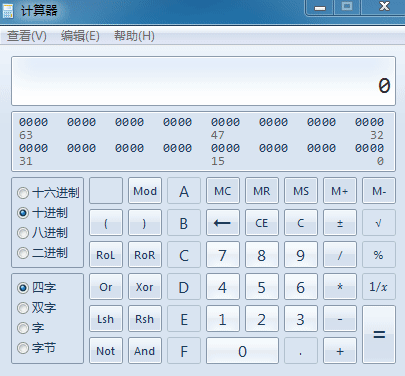Viewport: 405px width, 376px height.
Task: Click the percent button
Action: tap(379, 255)
